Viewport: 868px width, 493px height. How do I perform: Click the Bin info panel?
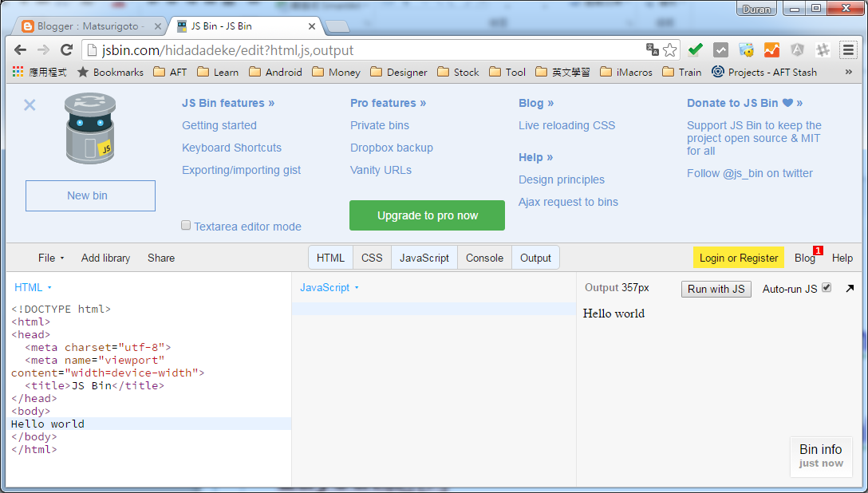click(820, 456)
